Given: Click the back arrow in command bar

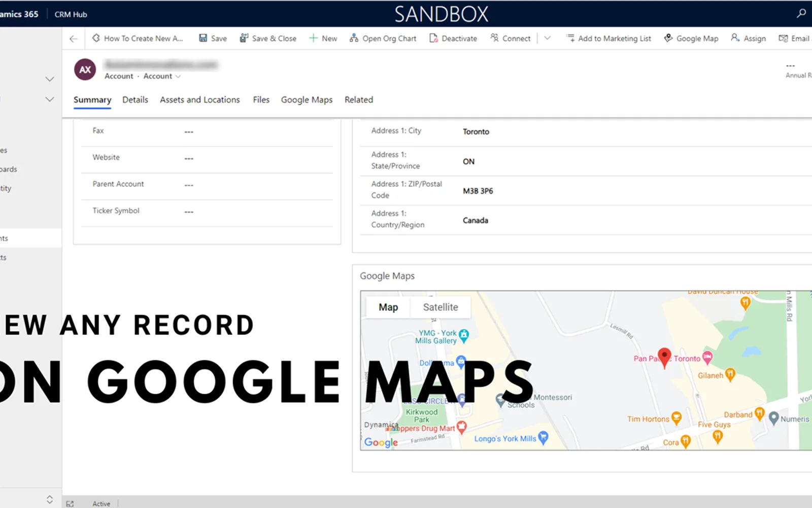Looking at the screenshot, I should click(74, 39).
